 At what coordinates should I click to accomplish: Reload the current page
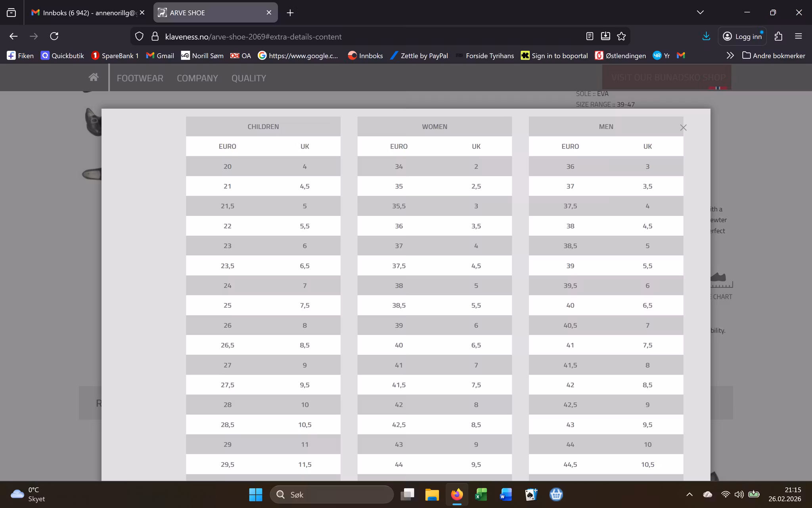click(x=54, y=37)
